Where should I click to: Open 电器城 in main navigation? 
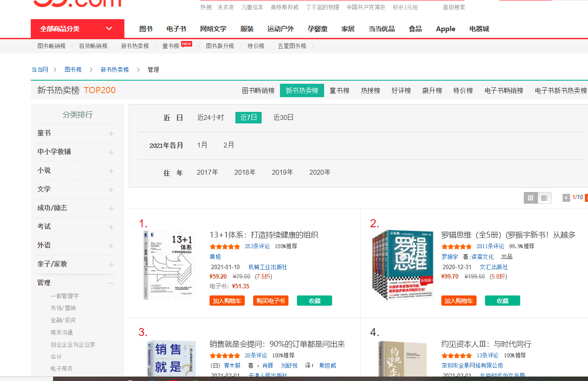pos(479,29)
